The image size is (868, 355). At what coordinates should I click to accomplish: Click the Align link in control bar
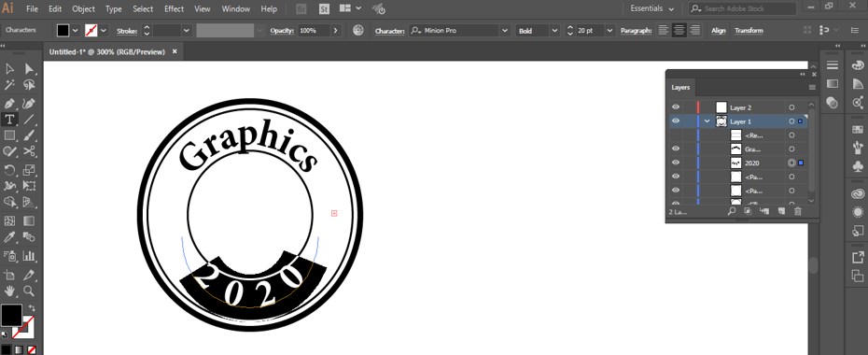[719, 31]
